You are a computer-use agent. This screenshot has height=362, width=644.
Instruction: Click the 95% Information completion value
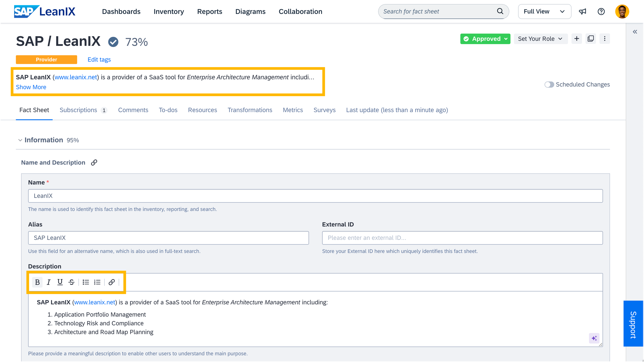(x=73, y=140)
